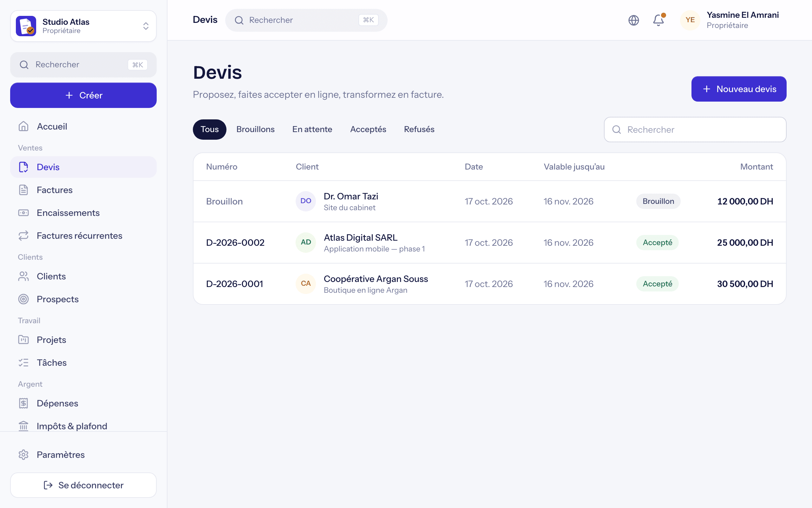Click the Tâches checklist icon
Screen dimensions: 812x508
click(x=23, y=363)
